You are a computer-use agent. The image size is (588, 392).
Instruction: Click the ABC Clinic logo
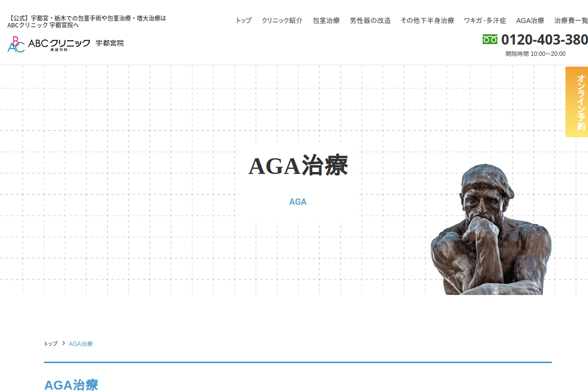pyautogui.click(x=49, y=44)
